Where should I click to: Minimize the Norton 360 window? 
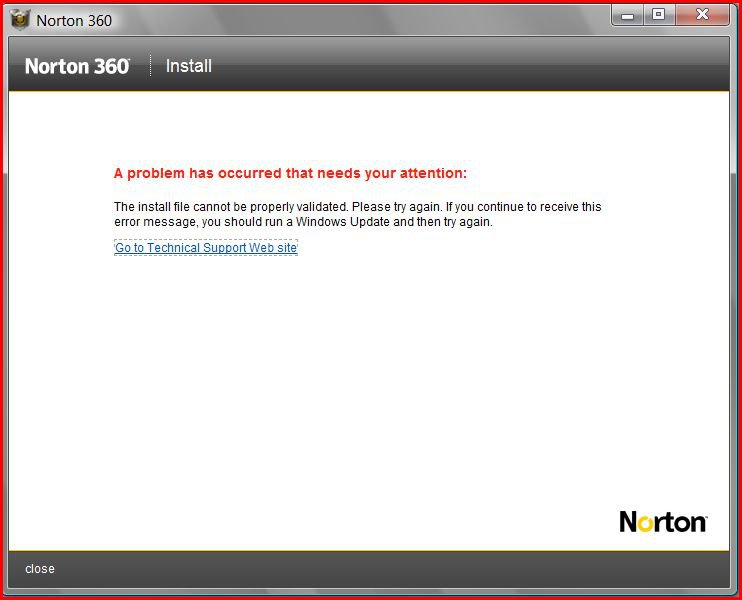627,16
